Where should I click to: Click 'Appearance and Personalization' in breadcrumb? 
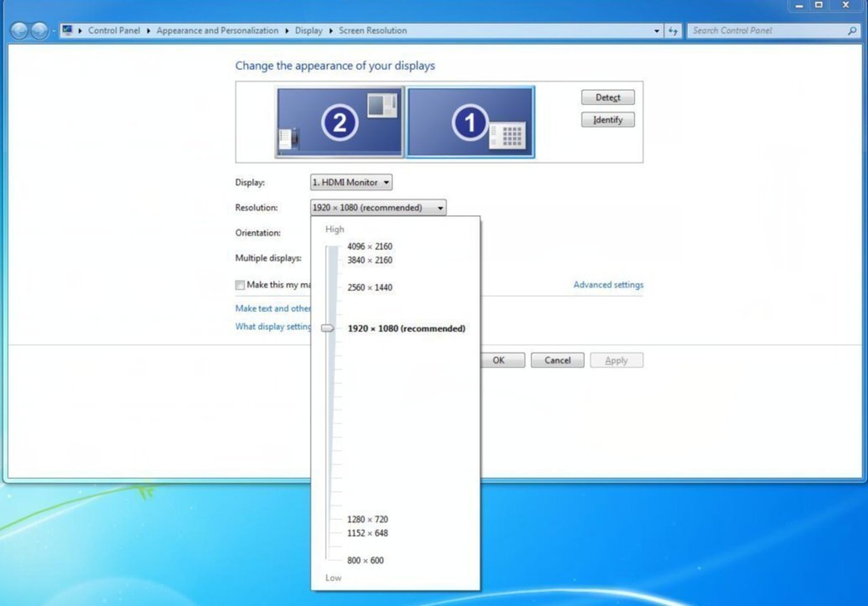217,31
